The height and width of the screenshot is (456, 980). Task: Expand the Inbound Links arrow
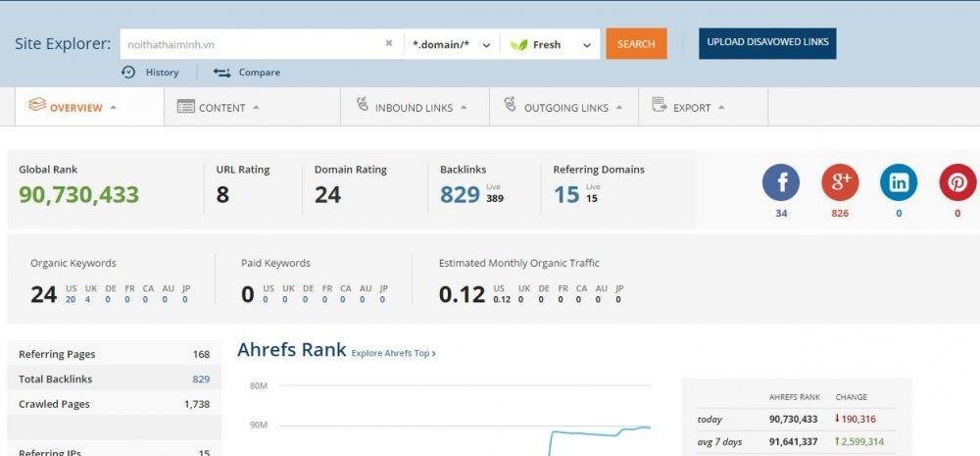(x=464, y=108)
